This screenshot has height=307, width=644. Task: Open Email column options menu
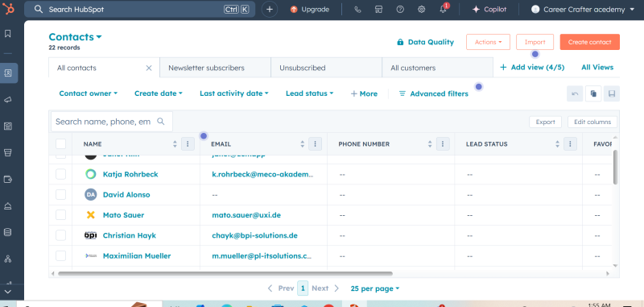click(x=315, y=144)
